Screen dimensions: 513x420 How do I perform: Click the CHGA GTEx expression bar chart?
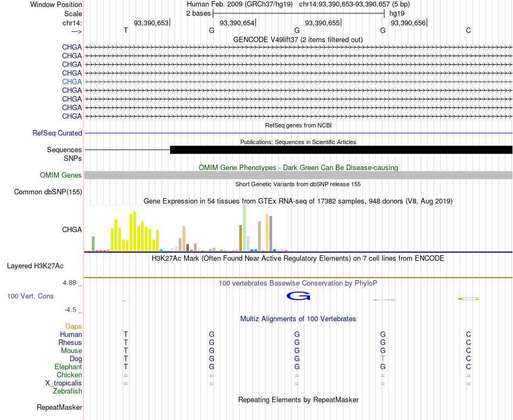coord(186,228)
